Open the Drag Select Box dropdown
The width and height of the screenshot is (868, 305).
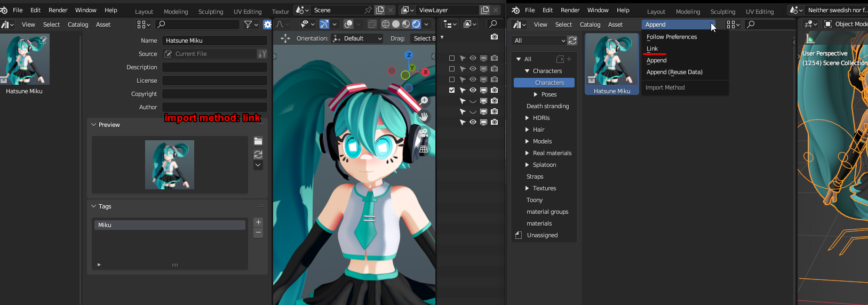pos(423,38)
